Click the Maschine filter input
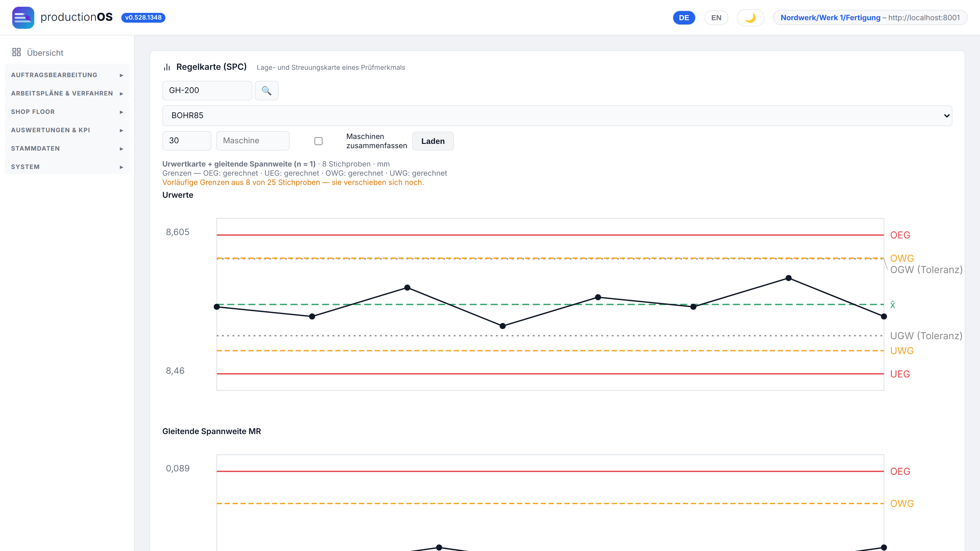 click(253, 141)
